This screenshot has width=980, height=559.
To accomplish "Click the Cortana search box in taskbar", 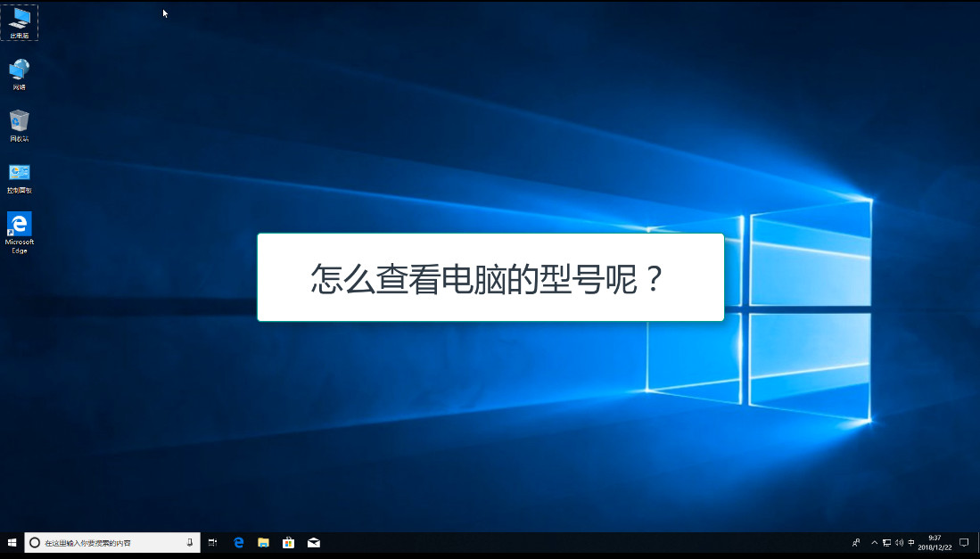I will pos(107,542).
